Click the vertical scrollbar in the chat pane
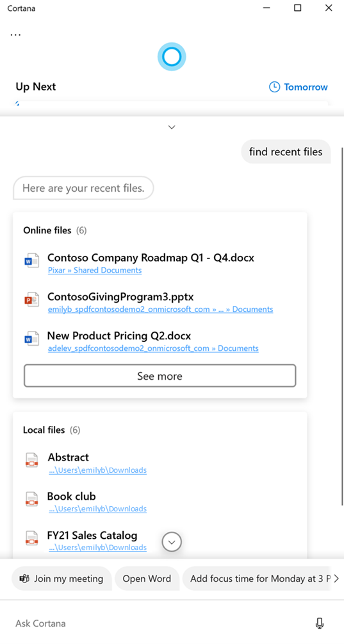The image size is (344, 644). (x=342, y=326)
